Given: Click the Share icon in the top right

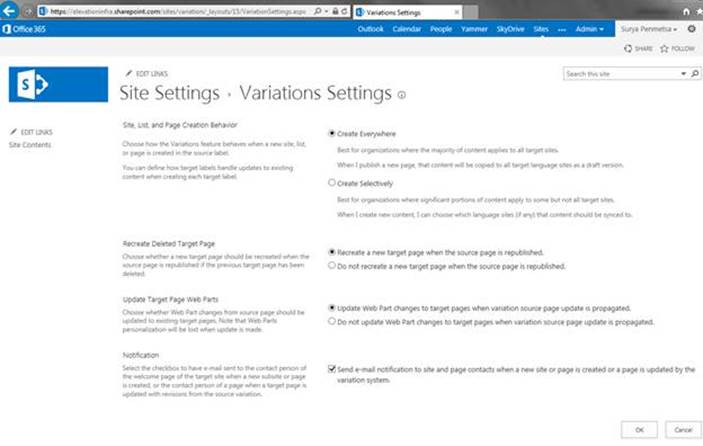Looking at the screenshot, I should click(x=628, y=48).
